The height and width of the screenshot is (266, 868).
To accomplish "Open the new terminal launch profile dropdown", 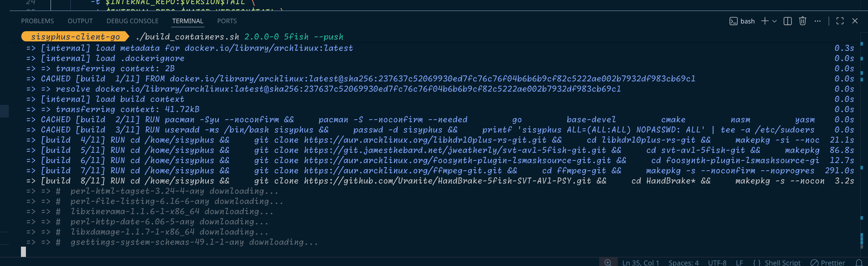I will [774, 21].
